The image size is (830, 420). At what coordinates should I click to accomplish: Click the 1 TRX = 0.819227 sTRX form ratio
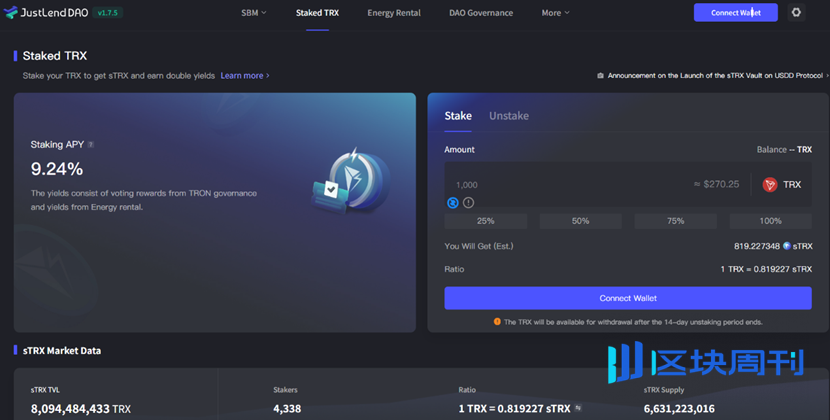click(766, 269)
